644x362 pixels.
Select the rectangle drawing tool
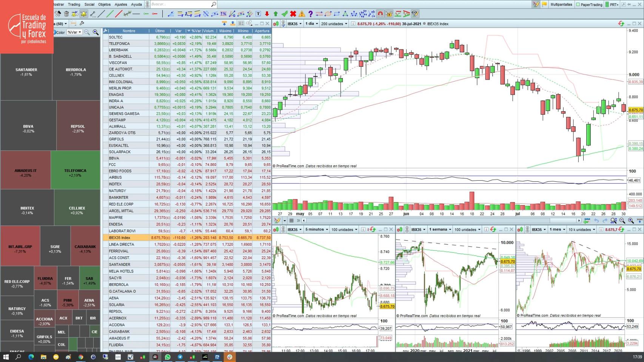336,14
